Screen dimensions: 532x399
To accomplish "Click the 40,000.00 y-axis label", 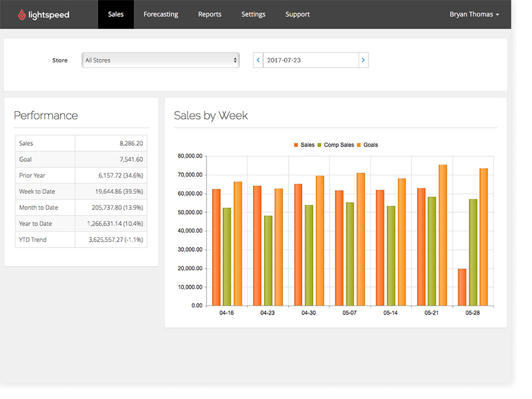I will (190, 231).
